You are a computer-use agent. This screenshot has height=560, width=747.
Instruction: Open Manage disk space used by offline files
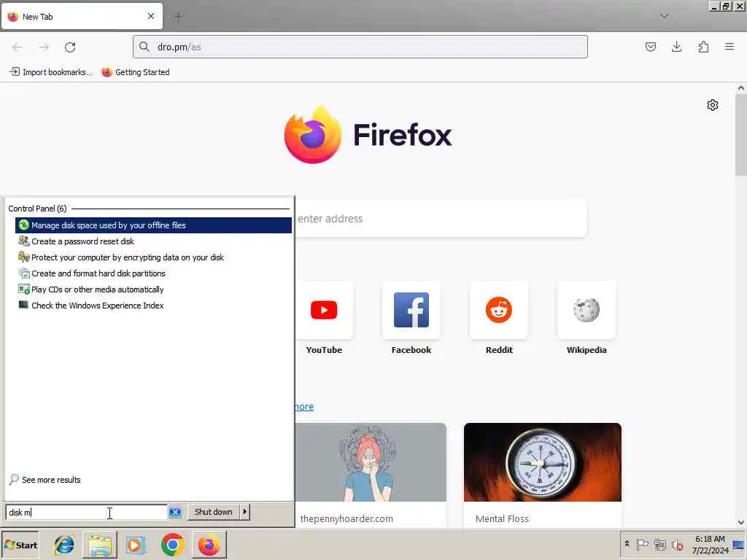[153, 225]
